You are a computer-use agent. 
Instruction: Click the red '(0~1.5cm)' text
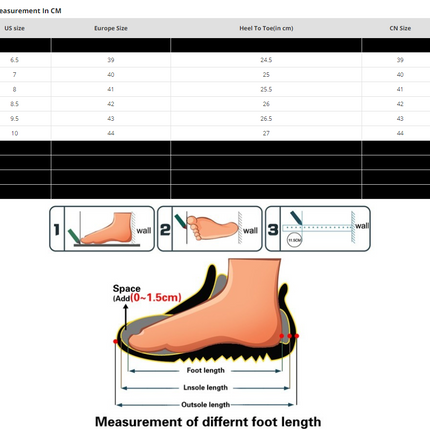click(x=156, y=297)
